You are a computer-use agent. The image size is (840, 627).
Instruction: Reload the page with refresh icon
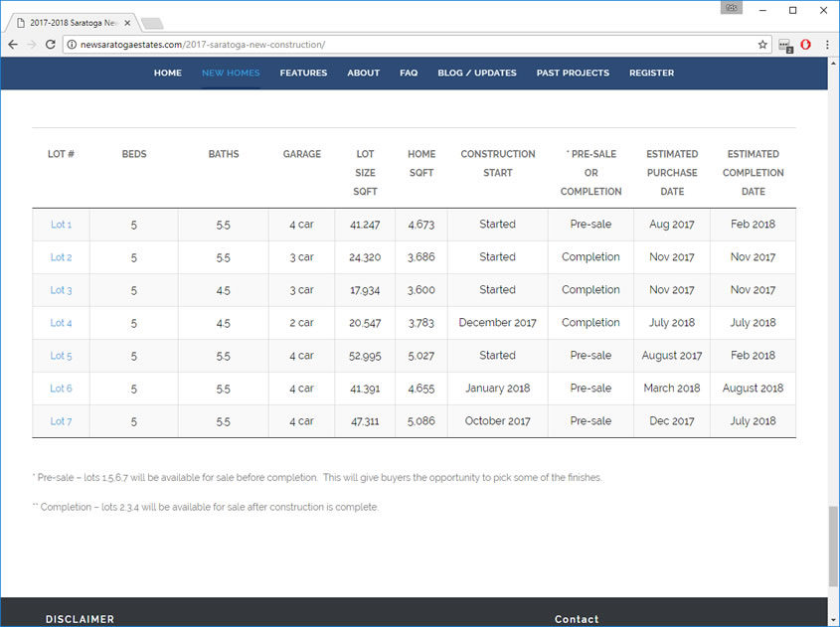pyautogui.click(x=50, y=45)
